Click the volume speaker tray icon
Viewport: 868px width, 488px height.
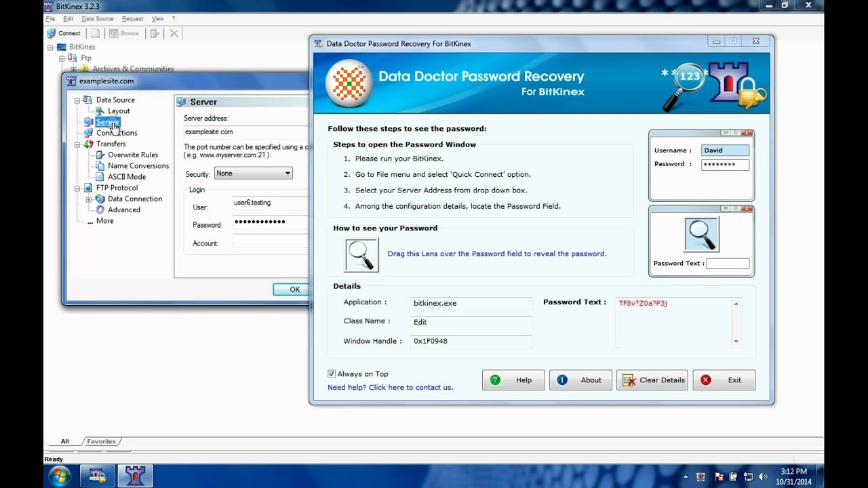click(763, 476)
